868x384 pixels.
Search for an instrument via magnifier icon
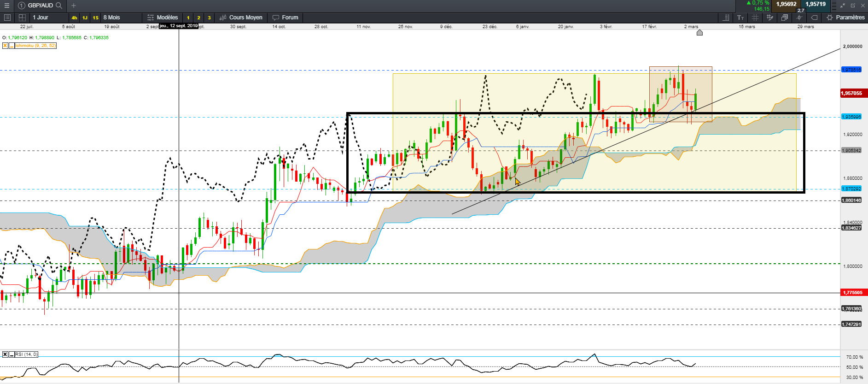[x=59, y=6]
